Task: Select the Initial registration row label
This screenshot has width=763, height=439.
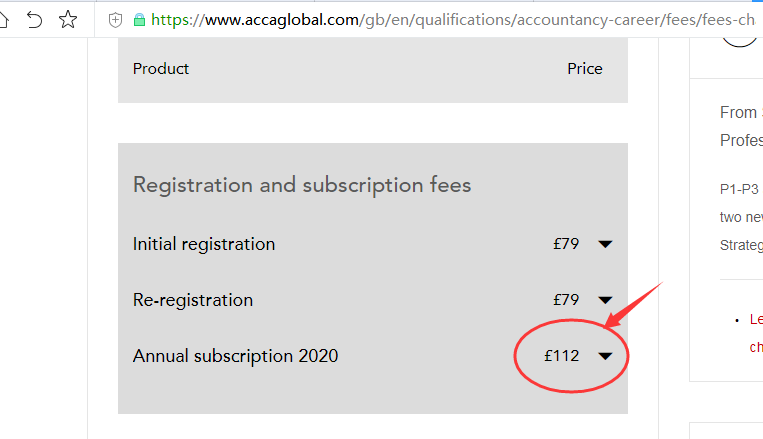Action: [x=203, y=244]
